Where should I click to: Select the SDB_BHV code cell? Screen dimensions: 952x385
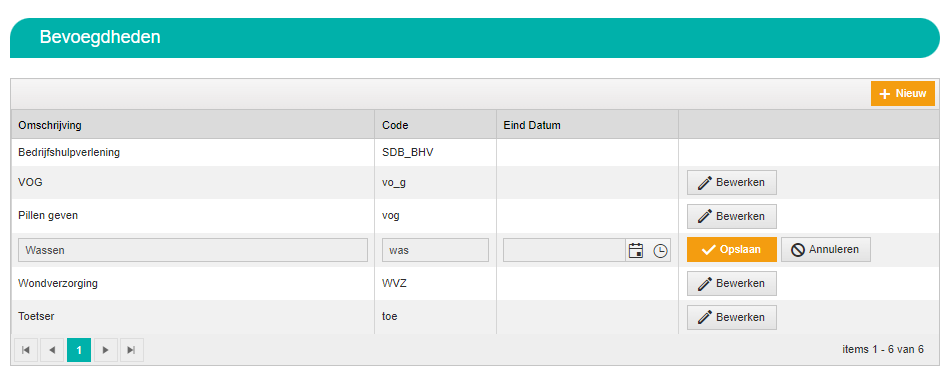(435, 152)
